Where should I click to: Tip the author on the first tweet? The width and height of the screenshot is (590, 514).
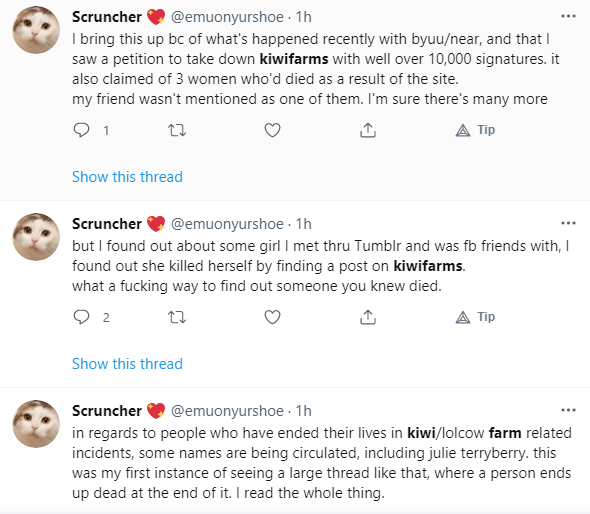pos(475,130)
